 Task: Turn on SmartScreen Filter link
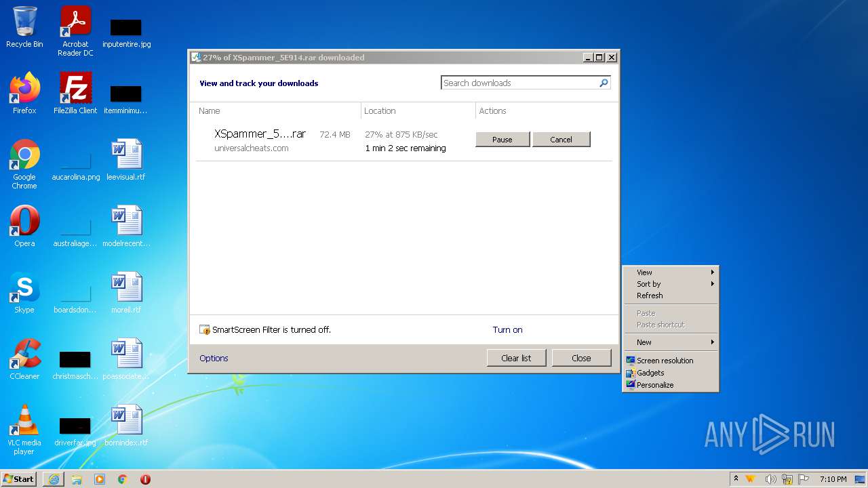(507, 329)
